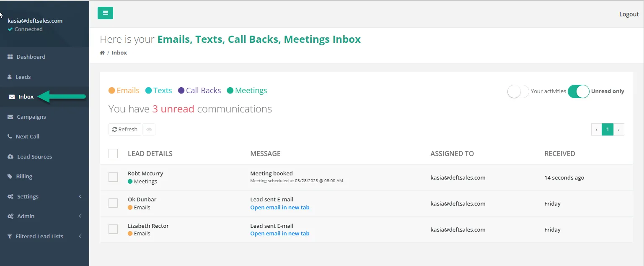Filter by the green Meetings legend at top
This screenshot has height=266, width=644.
[x=247, y=91]
